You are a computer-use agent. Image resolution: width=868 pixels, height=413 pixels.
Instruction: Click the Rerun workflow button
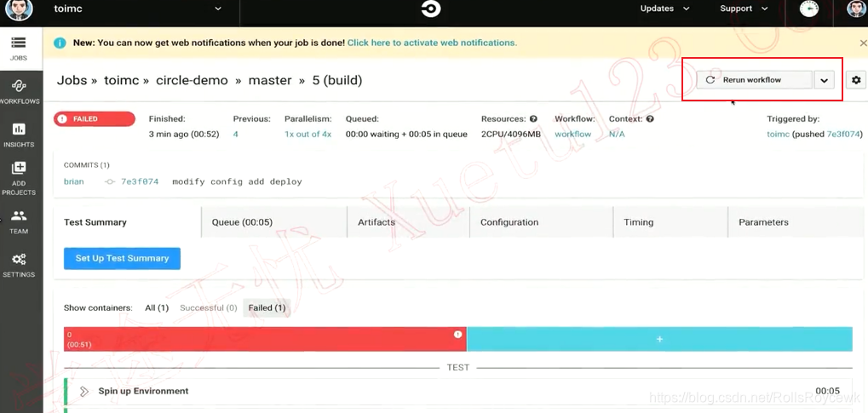[754, 80]
